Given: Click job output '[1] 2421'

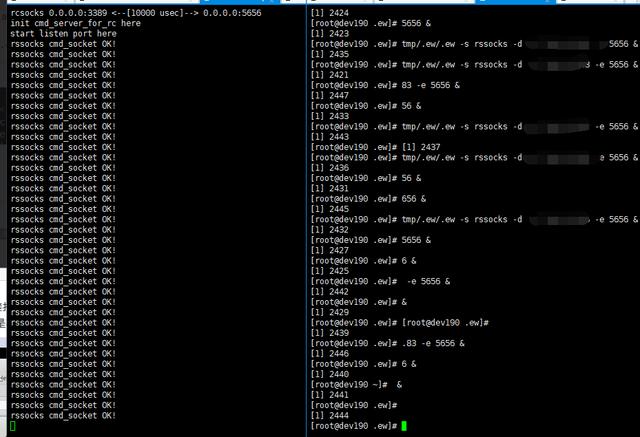Looking at the screenshot, I should (x=330, y=75).
